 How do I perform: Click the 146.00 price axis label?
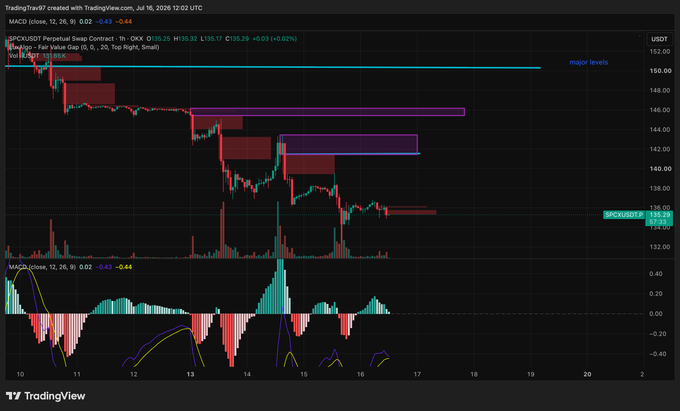coord(660,110)
